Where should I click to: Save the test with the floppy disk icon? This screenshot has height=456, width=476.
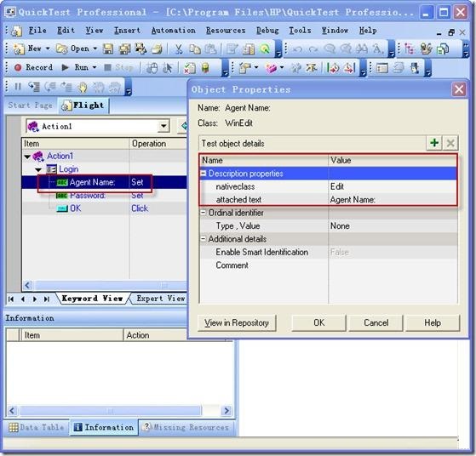click(108, 48)
